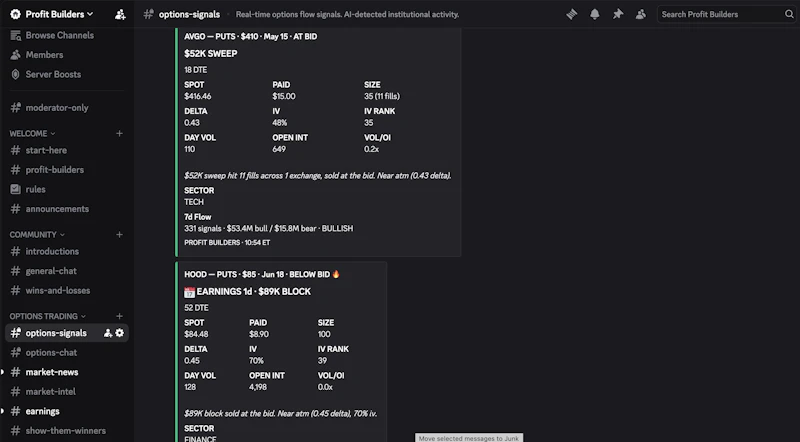Click the fire emoji after BELOW BID
800x442 pixels.
tap(336, 274)
